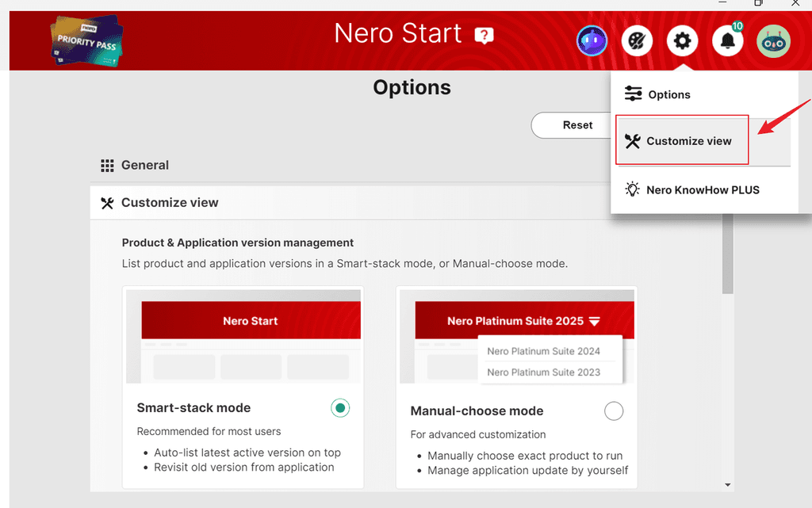The height and width of the screenshot is (508, 812).
Task: Open the Nero AI chat assistant icon
Action: click(x=592, y=41)
